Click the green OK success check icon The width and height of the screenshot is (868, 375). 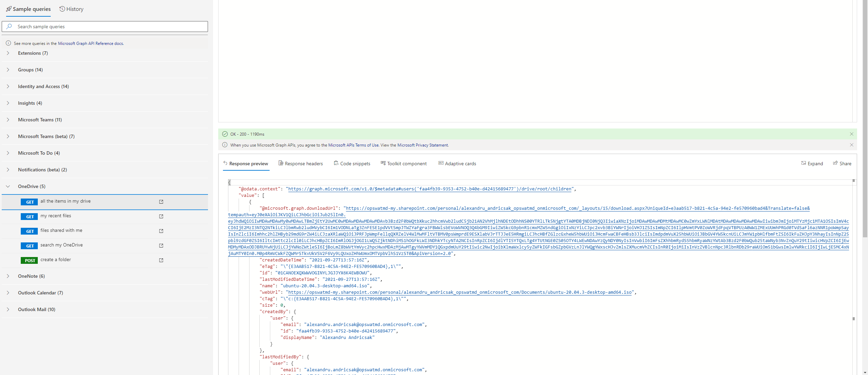[x=225, y=134]
